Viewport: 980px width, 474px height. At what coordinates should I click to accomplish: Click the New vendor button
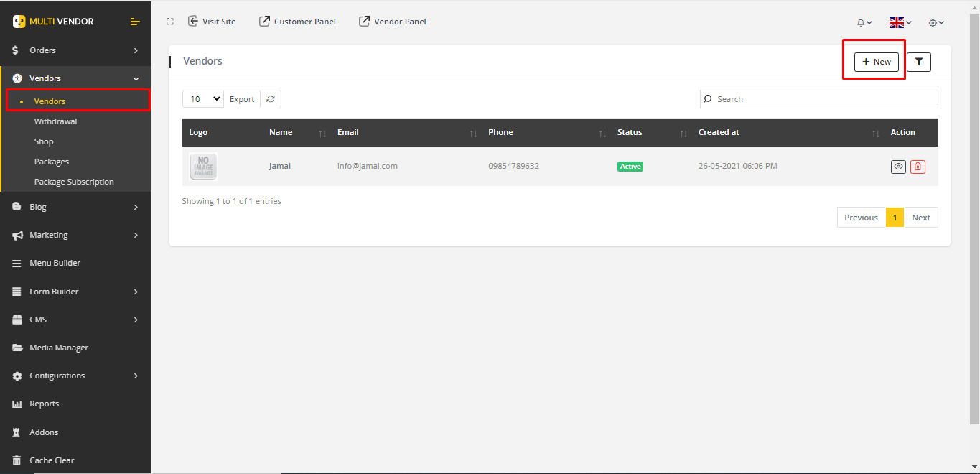tap(876, 62)
